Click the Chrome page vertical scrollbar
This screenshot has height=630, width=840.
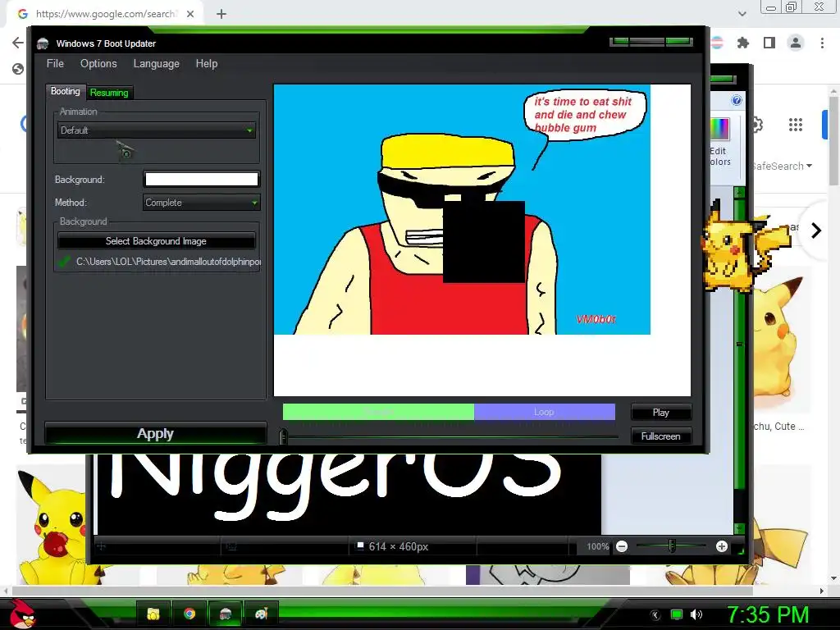tap(833, 142)
